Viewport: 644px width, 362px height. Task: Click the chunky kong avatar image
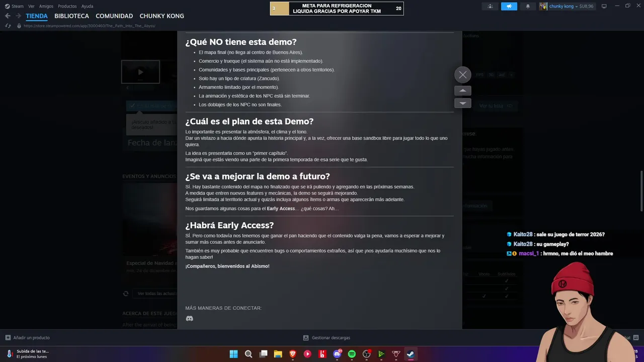543,6
